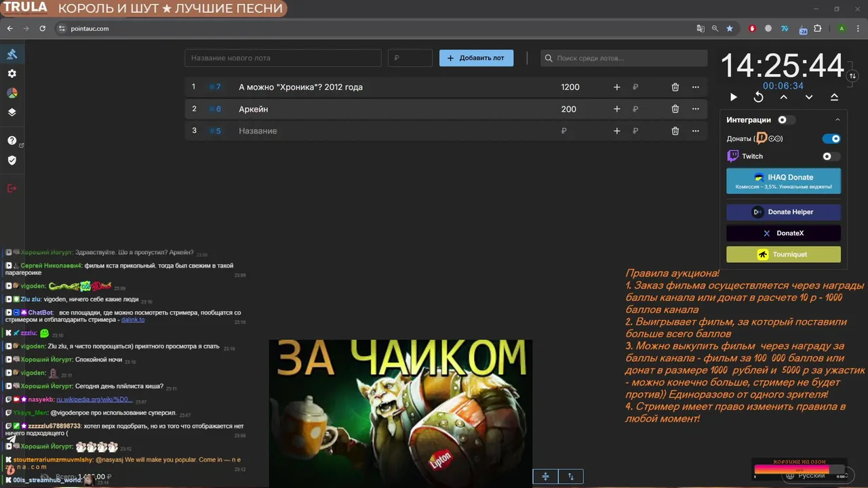
Task: Click the 00:06:34 elapsed time
Action: [x=783, y=86]
